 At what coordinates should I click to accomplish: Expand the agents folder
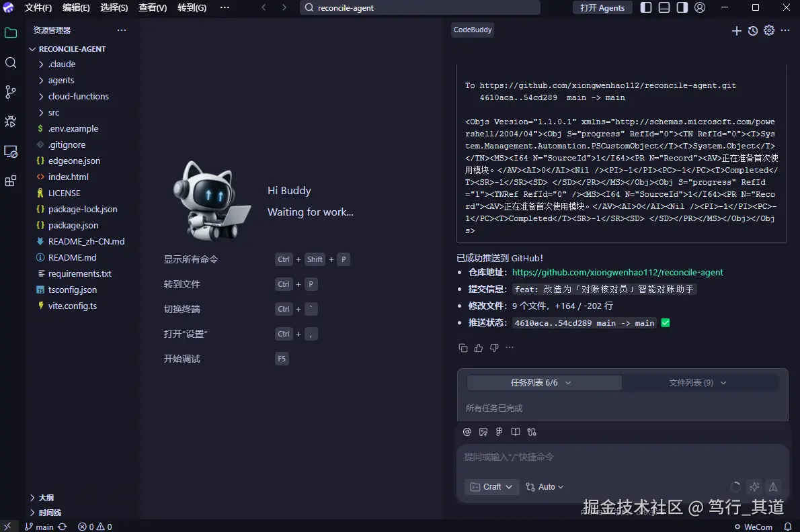point(61,81)
